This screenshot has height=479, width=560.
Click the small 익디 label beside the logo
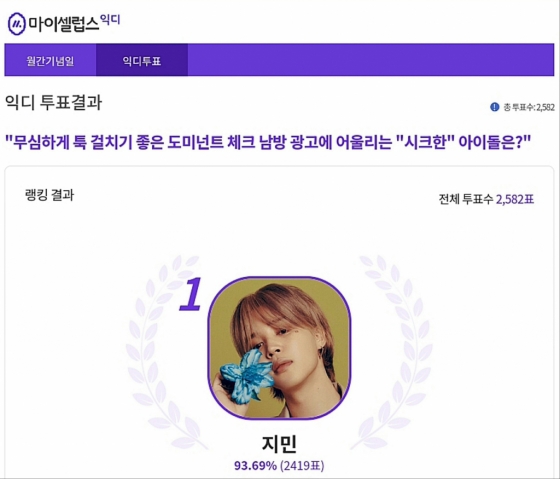[x=110, y=19]
